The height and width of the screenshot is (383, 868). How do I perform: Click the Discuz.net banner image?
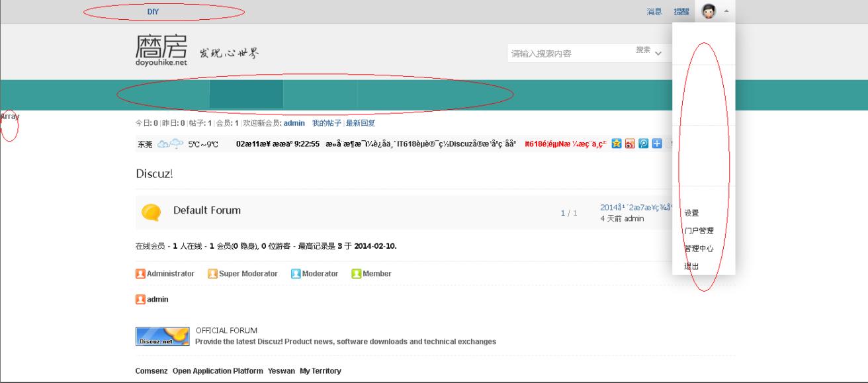(x=162, y=335)
